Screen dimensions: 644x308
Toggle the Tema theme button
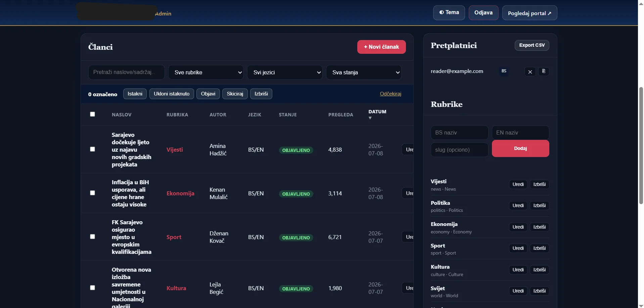(x=449, y=13)
